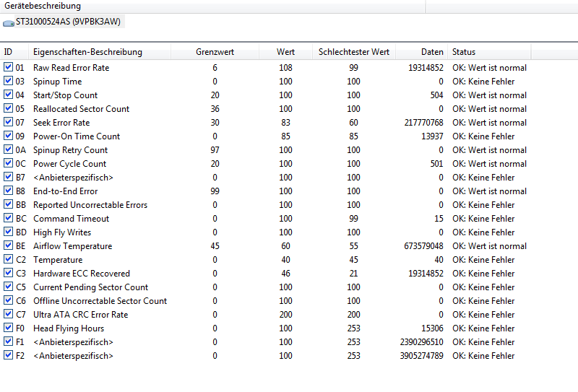Toggle the F2 vendor-specific attribute checkbox
Screen dimensions: 578x392
point(8,355)
